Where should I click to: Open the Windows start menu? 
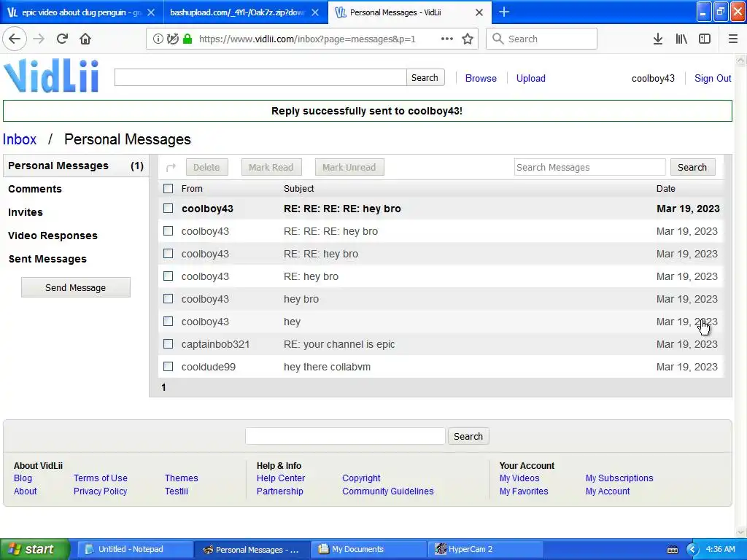click(34, 549)
